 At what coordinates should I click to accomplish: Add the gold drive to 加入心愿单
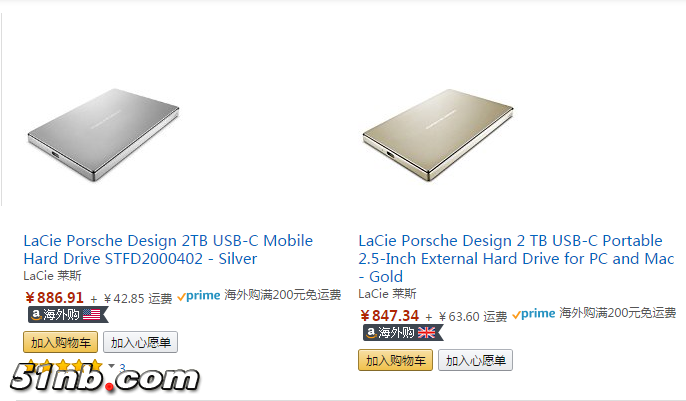[x=476, y=360]
